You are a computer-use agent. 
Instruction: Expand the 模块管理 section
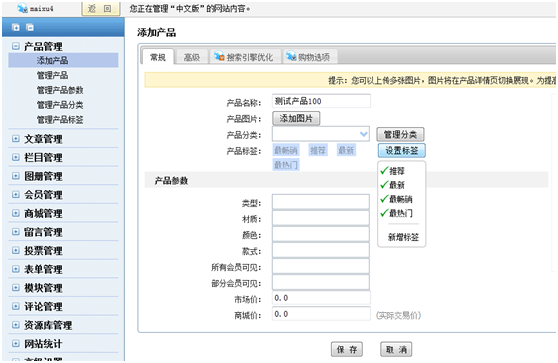(x=16, y=287)
